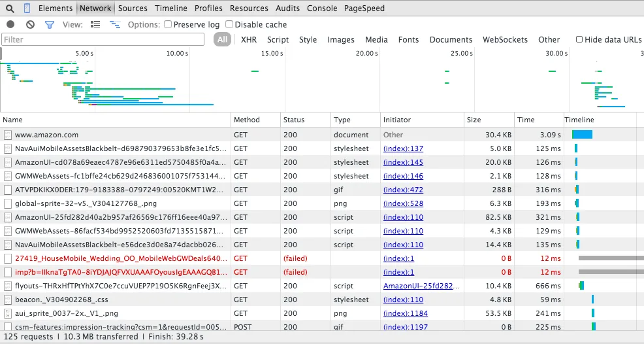Open the Sources tab

click(x=133, y=9)
